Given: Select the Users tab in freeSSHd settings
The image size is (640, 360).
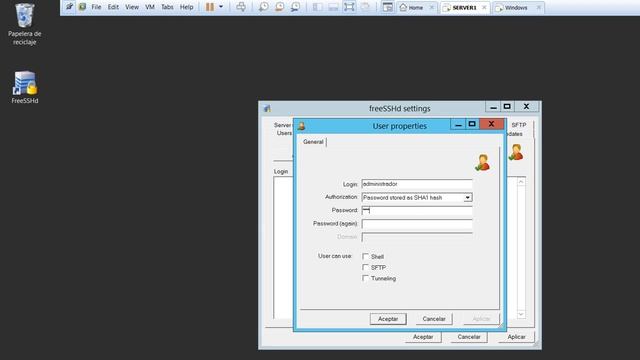Looking at the screenshot, I should tap(284, 133).
